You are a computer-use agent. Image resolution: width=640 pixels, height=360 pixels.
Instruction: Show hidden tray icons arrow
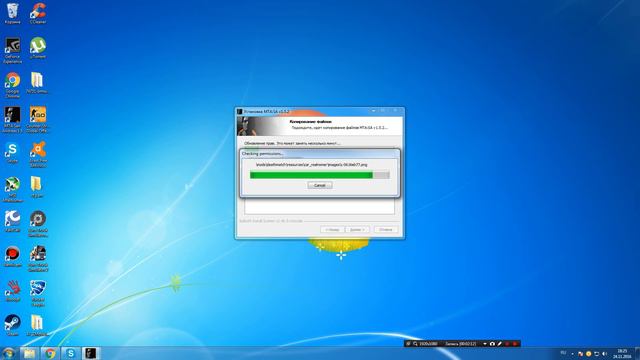(x=572, y=353)
